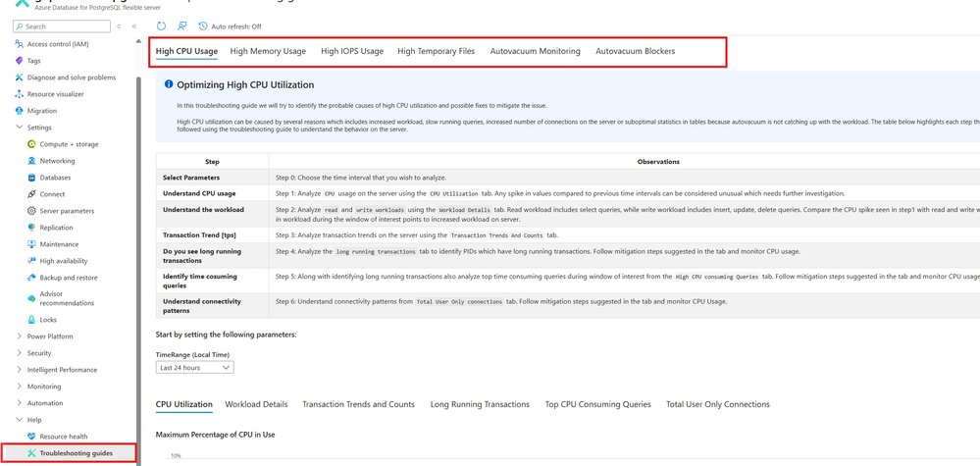Click the Networking icon
This screenshot has width=980, height=466.
[31, 161]
